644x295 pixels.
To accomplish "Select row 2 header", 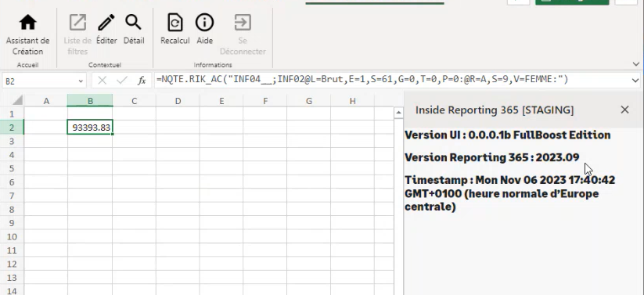I will [x=12, y=128].
